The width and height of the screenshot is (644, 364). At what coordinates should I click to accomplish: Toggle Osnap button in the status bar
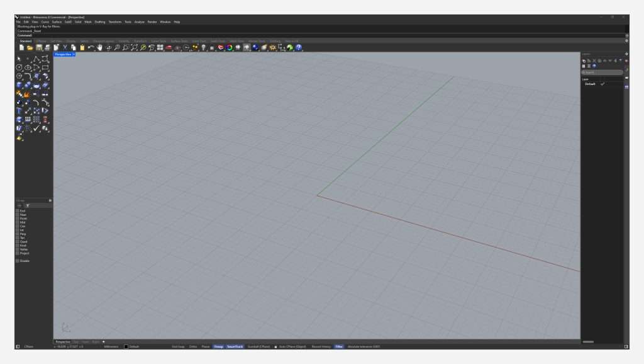[218, 347]
